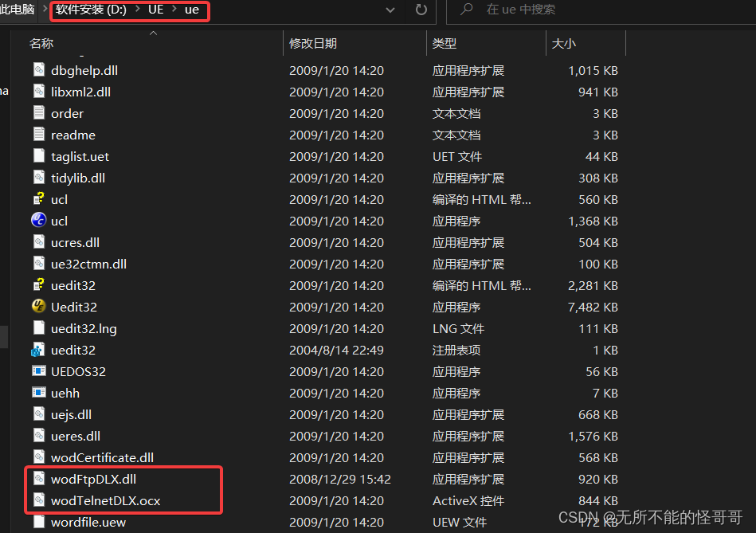Select the readme file name

73,135
